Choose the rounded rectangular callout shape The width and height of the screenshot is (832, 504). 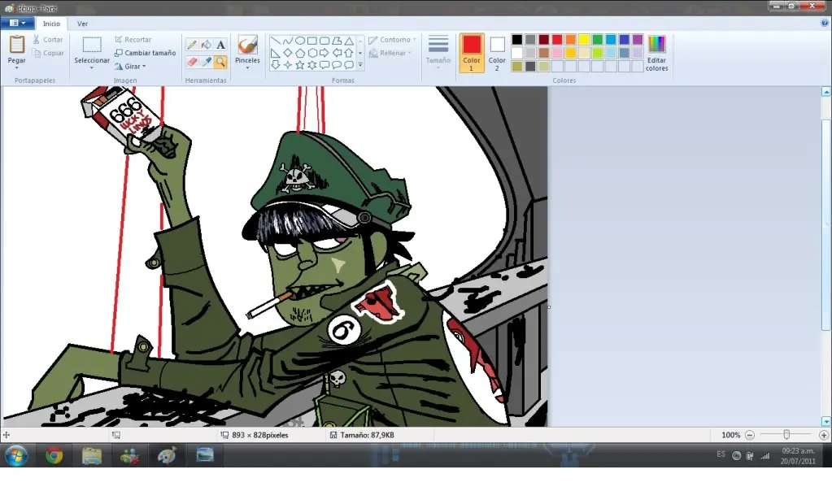coord(325,65)
